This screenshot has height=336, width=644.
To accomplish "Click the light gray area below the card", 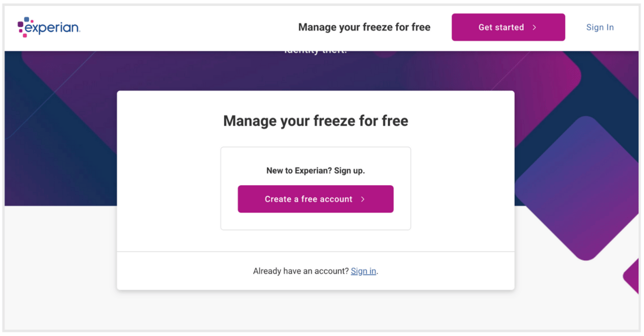I will click(x=316, y=310).
